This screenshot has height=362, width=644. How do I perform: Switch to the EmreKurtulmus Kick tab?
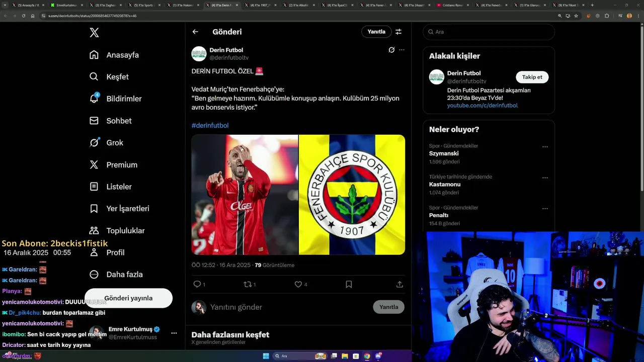click(67, 5)
